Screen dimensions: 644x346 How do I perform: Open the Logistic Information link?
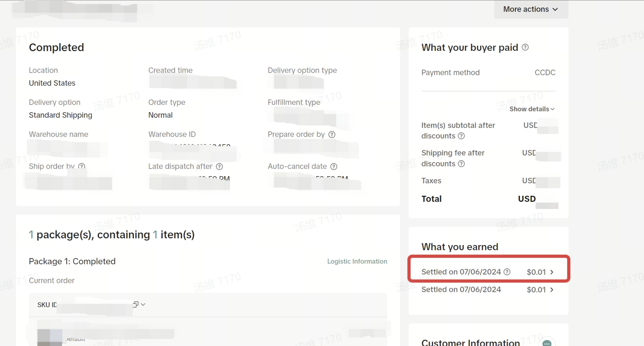coord(357,261)
